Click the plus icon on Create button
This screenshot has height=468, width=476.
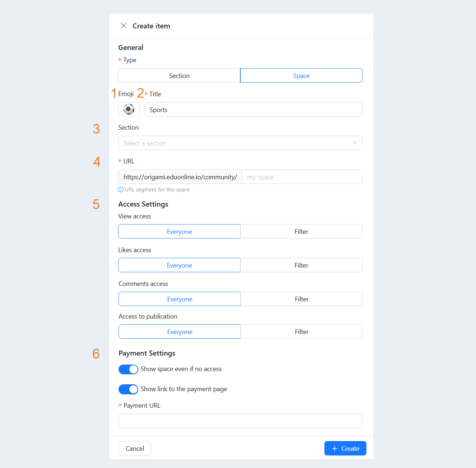click(335, 448)
